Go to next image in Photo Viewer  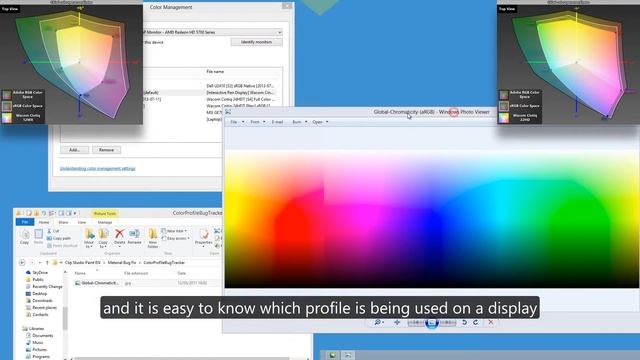point(448,323)
